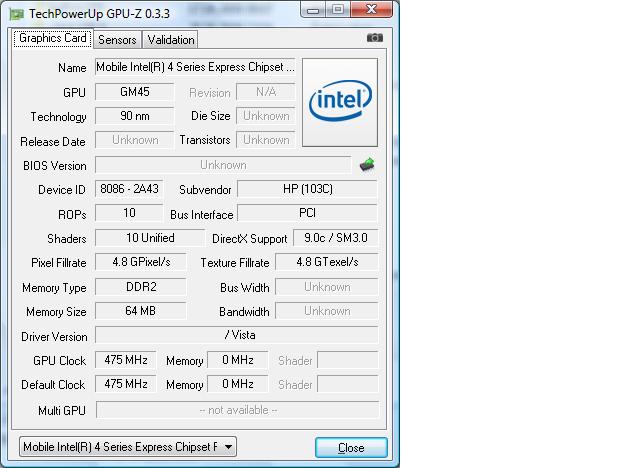Click the BIOS Version label
Viewport: 640px width, 468px height.
[55, 166]
